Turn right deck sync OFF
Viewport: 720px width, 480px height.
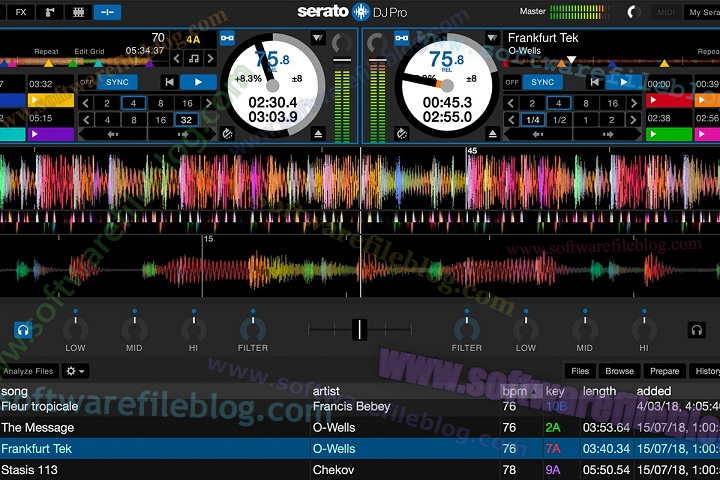pyautogui.click(x=512, y=82)
